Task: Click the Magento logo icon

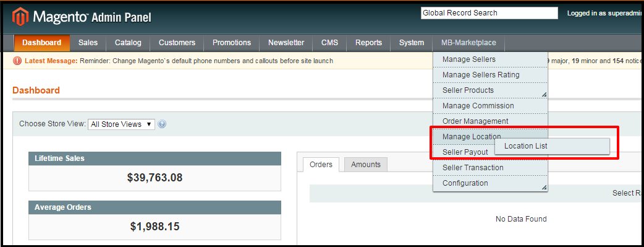Action: pos(20,17)
